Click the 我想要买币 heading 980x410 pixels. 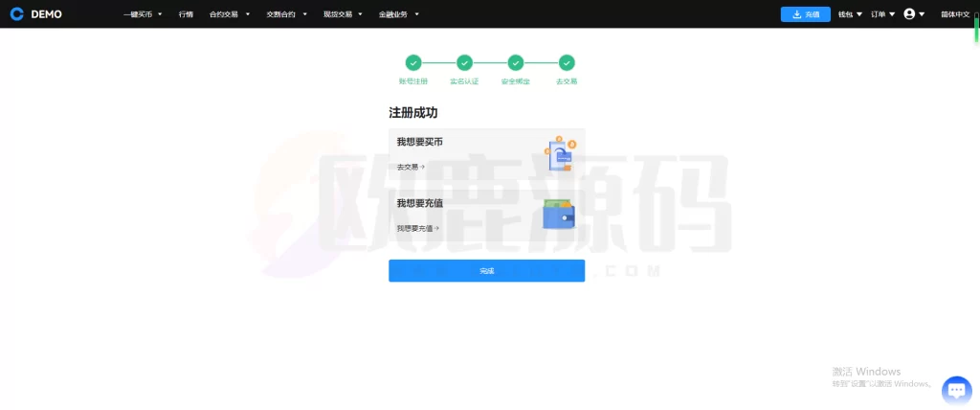419,142
